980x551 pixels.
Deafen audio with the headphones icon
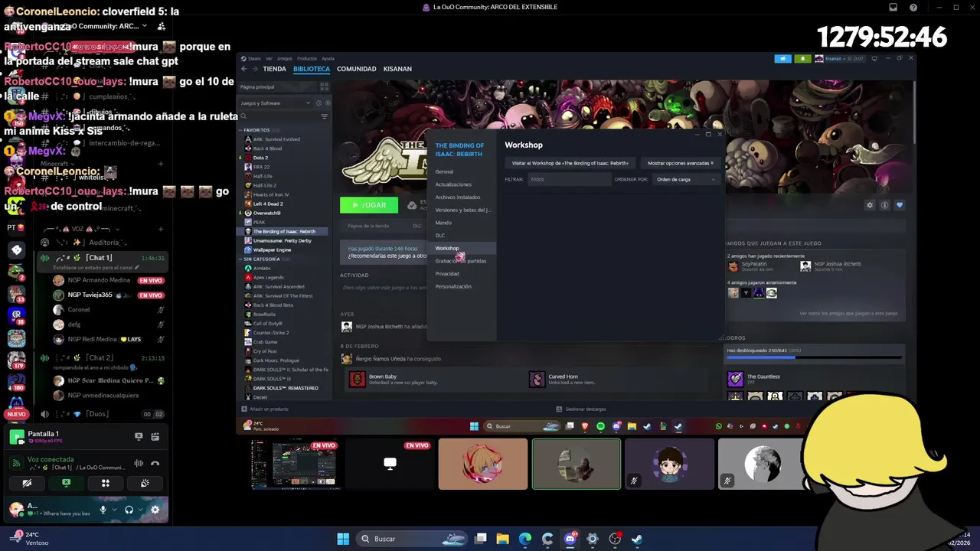[x=129, y=510]
